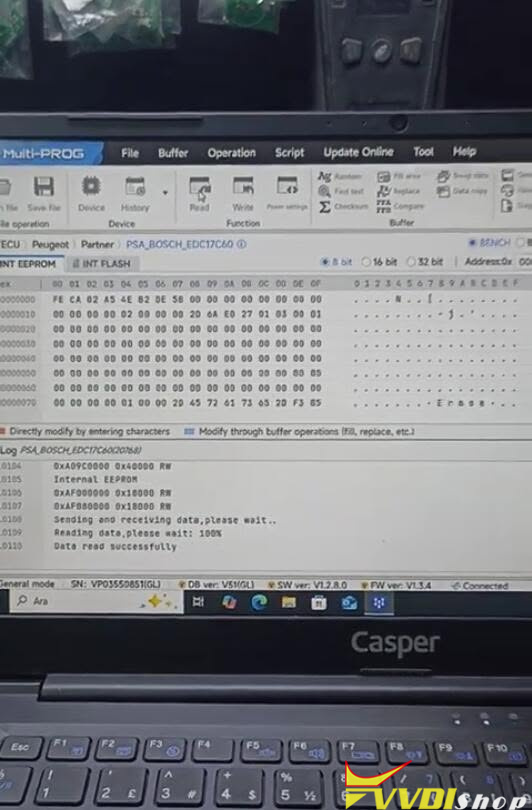Click PSA_BOSCH_EDC17C60 breadcrumb link
The width and height of the screenshot is (532, 810).
point(179,244)
